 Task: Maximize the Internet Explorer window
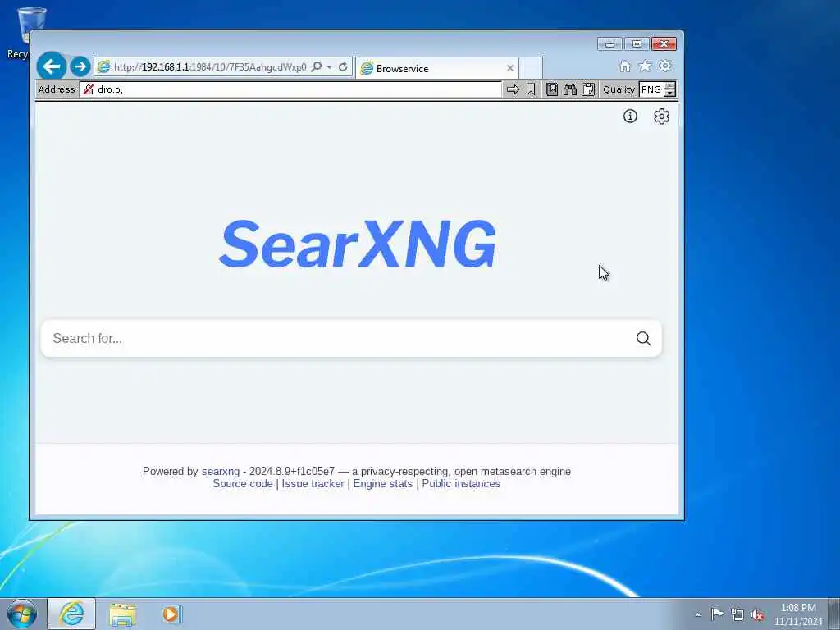[637, 44]
